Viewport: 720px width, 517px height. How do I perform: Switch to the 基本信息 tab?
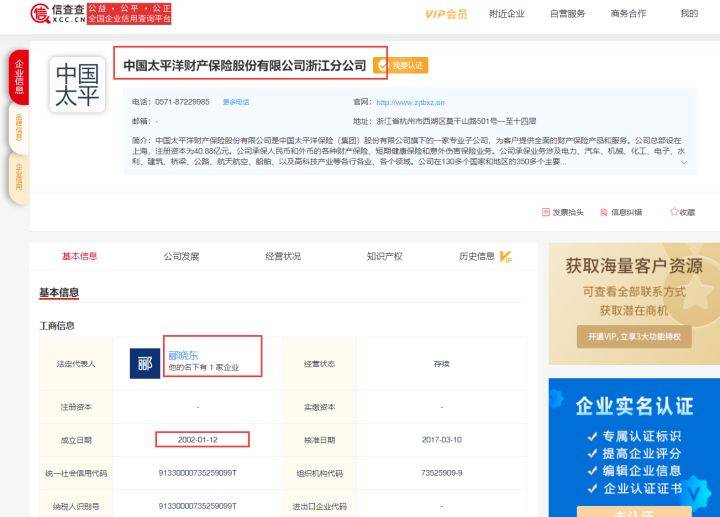pyautogui.click(x=79, y=256)
